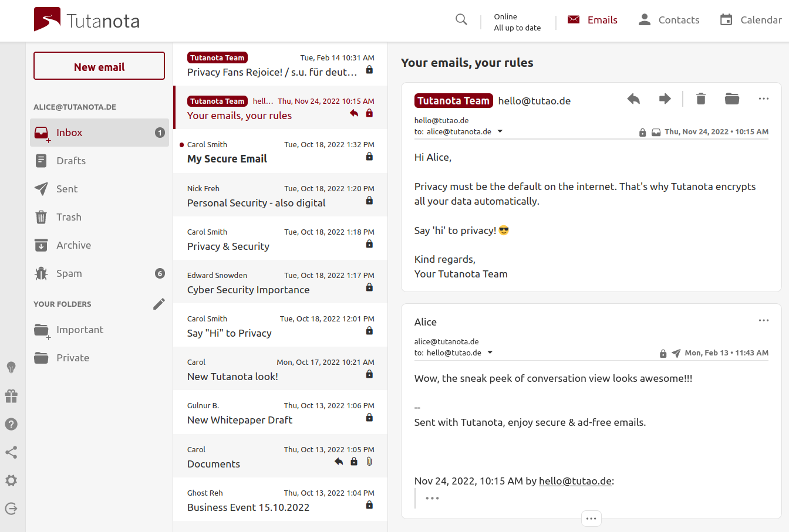
Task: Click the New email button
Action: [x=99, y=66]
